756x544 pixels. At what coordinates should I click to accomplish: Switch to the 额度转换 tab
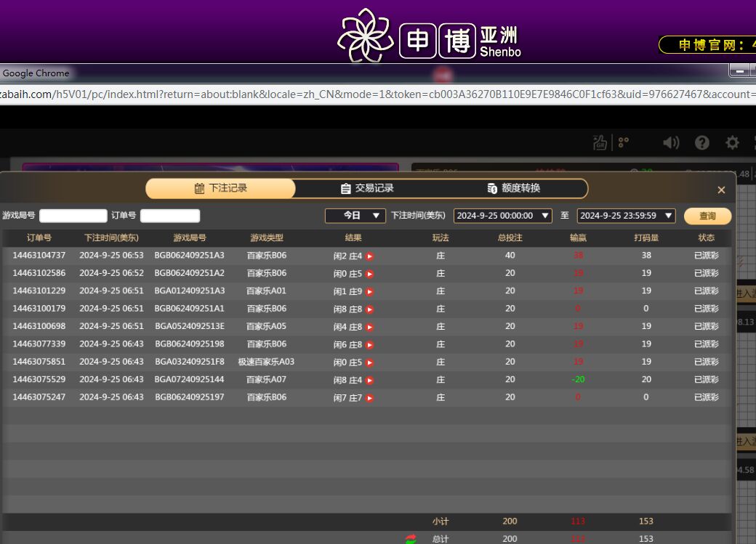(x=514, y=189)
